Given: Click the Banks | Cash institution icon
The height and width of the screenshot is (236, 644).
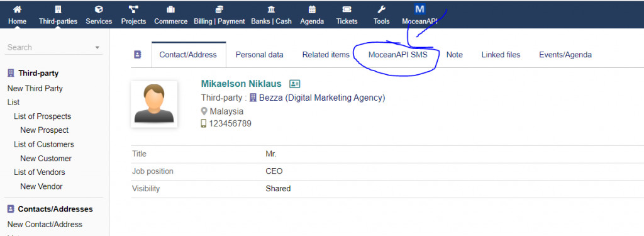Looking at the screenshot, I should click(272, 9).
